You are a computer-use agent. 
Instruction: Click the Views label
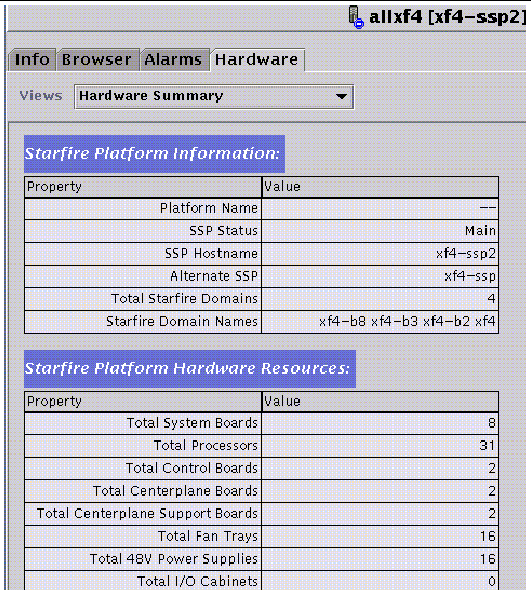[x=41, y=96]
